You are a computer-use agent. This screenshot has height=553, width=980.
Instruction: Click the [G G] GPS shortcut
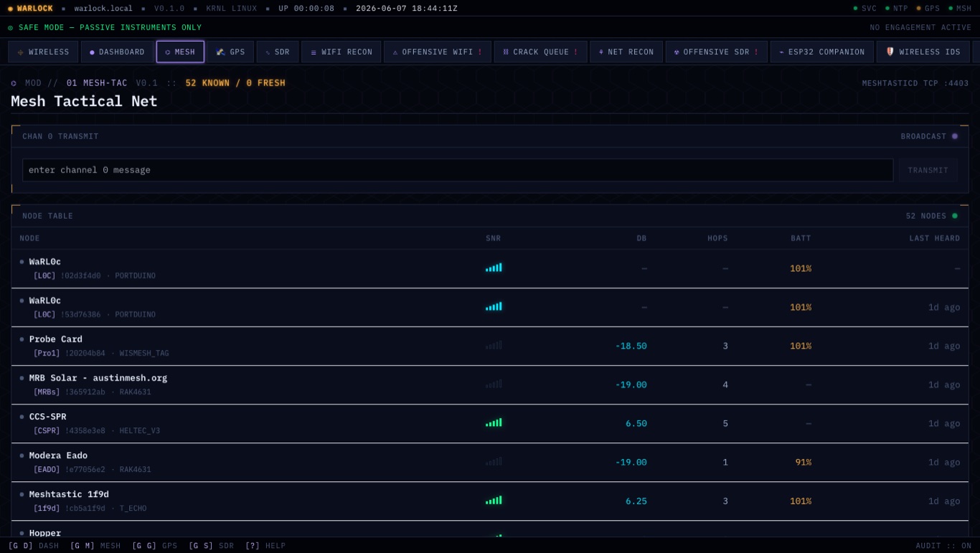(x=154, y=546)
